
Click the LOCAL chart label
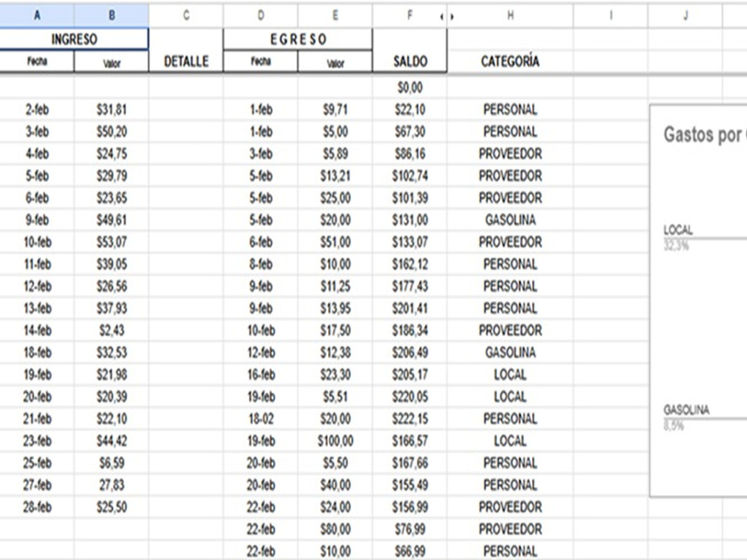(678, 230)
